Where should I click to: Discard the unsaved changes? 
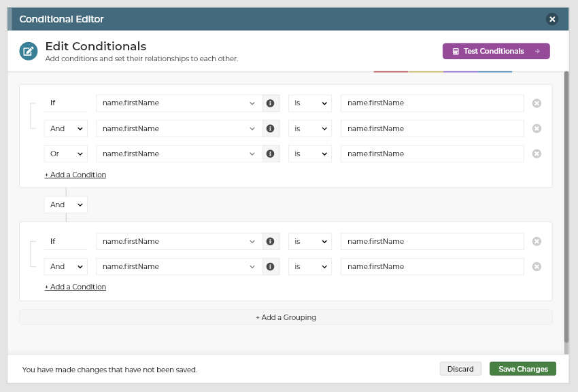(x=460, y=369)
